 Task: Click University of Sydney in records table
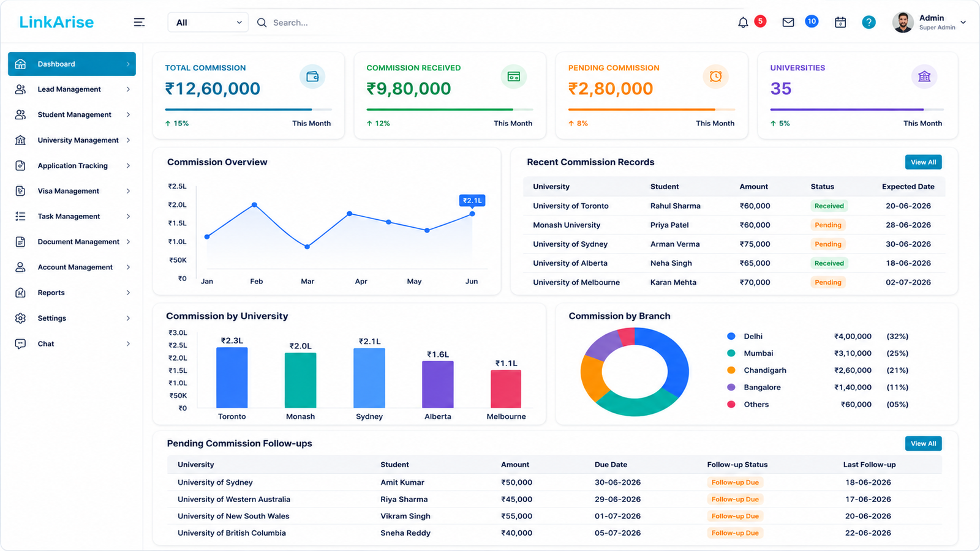(x=570, y=244)
